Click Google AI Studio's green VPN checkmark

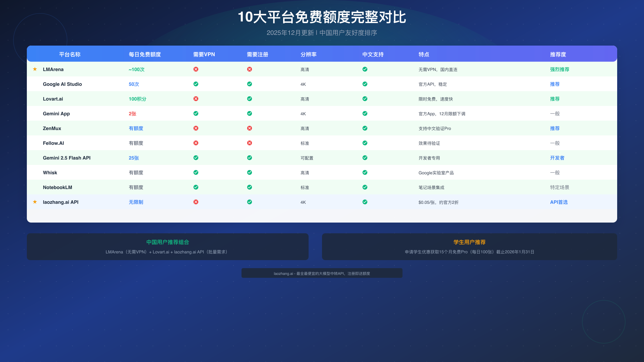(196, 84)
